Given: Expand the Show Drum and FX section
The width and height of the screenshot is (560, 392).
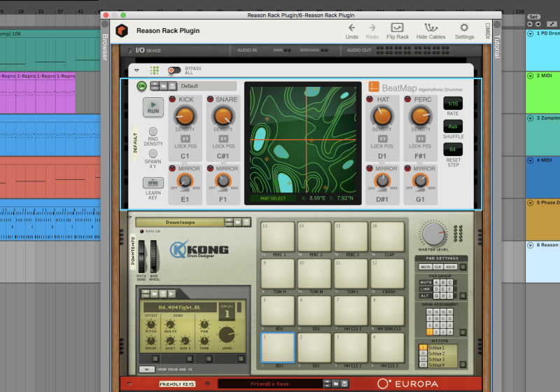Looking at the screenshot, I should tap(147, 369).
